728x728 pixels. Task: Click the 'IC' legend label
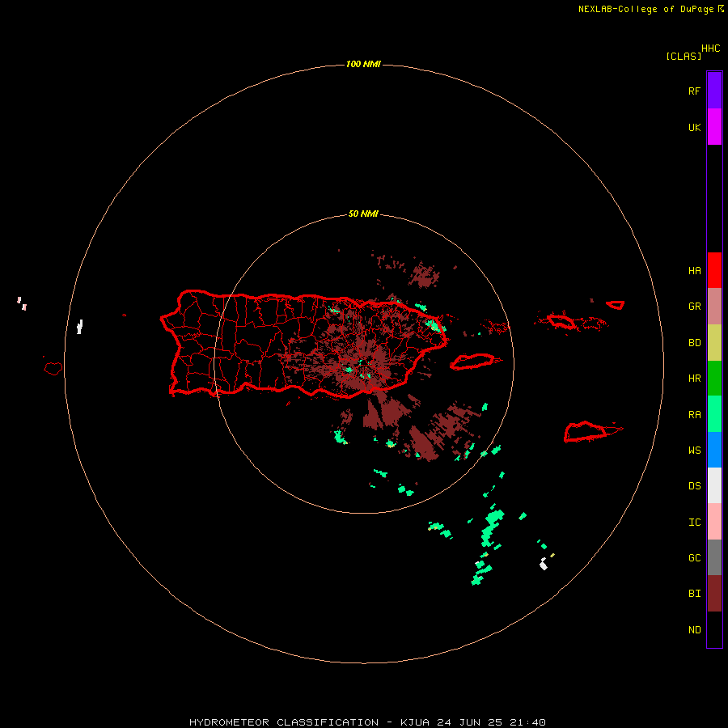(x=694, y=523)
